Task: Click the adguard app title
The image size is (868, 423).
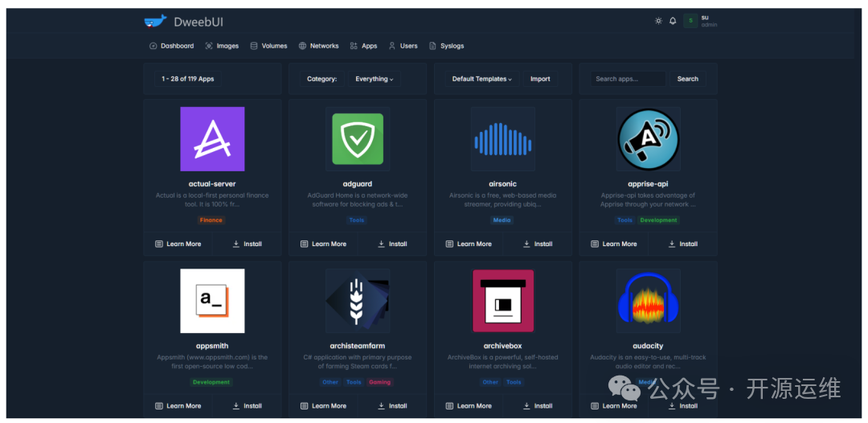Action: pos(358,184)
